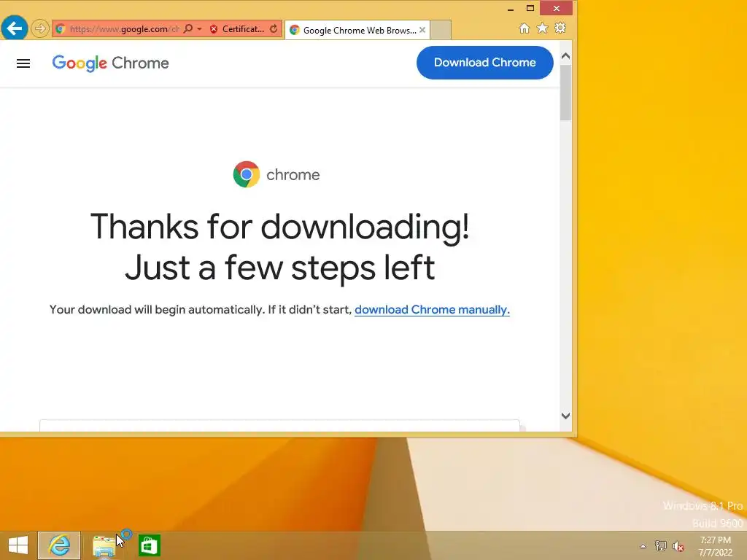
Task: Click the google.com URL address field
Action: (x=124, y=29)
